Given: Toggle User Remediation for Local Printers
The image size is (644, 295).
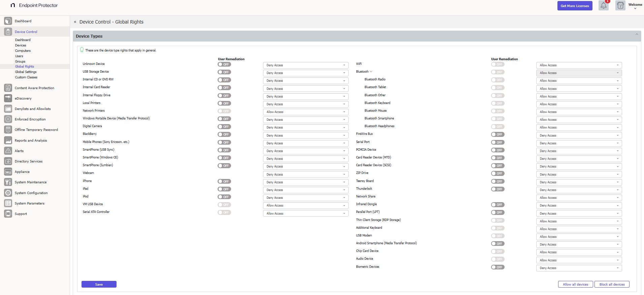Looking at the screenshot, I should point(224,103).
